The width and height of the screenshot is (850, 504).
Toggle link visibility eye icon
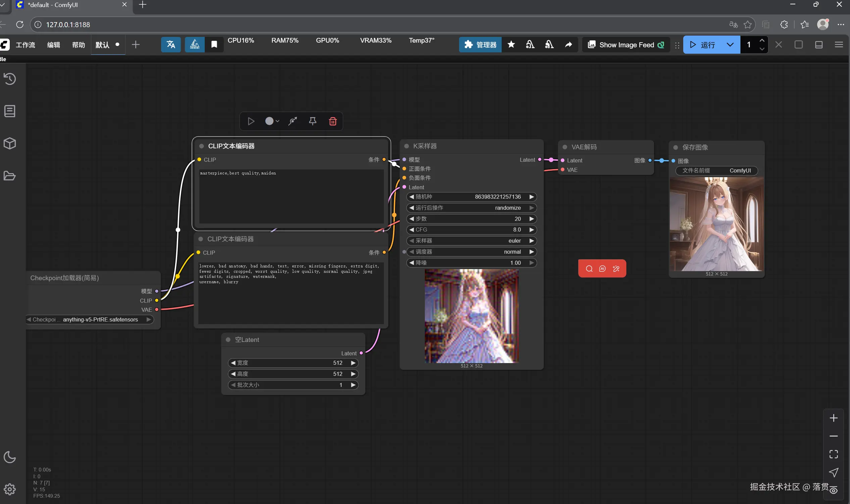click(834, 490)
